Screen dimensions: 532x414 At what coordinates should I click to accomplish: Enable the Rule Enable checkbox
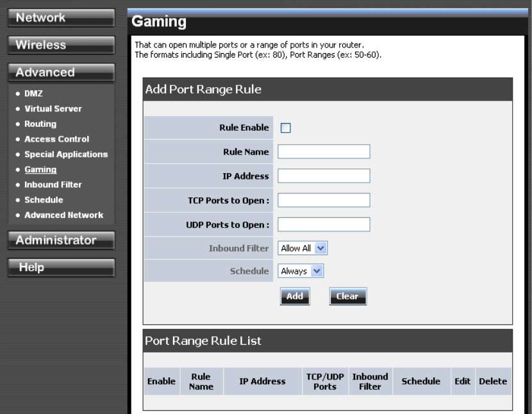pos(286,128)
